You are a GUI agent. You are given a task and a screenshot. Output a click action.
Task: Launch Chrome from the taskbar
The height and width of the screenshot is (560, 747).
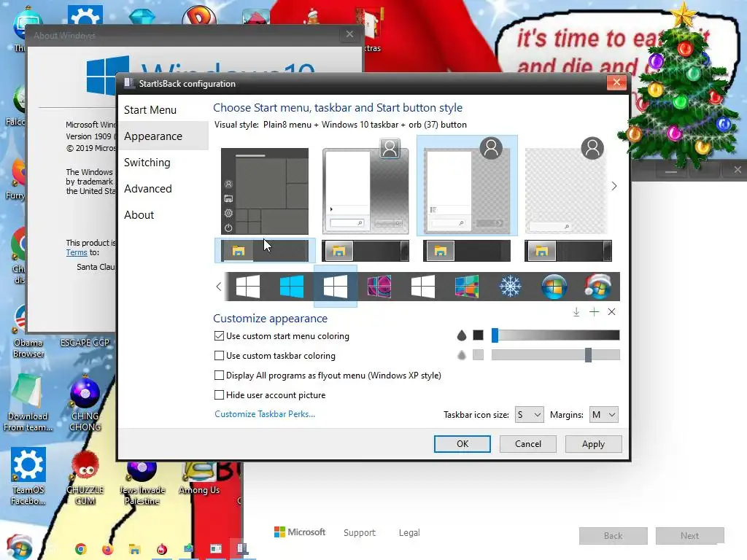pos(81,549)
